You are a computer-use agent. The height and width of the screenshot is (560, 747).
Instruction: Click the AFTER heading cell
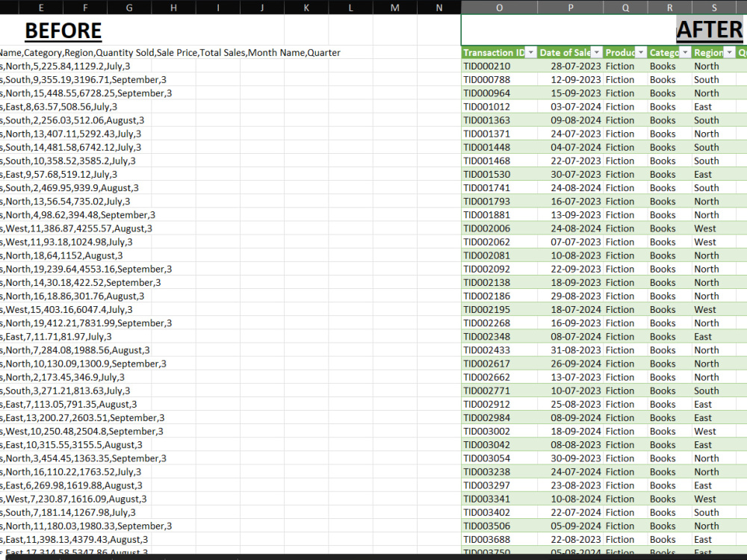(x=710, y=30)
